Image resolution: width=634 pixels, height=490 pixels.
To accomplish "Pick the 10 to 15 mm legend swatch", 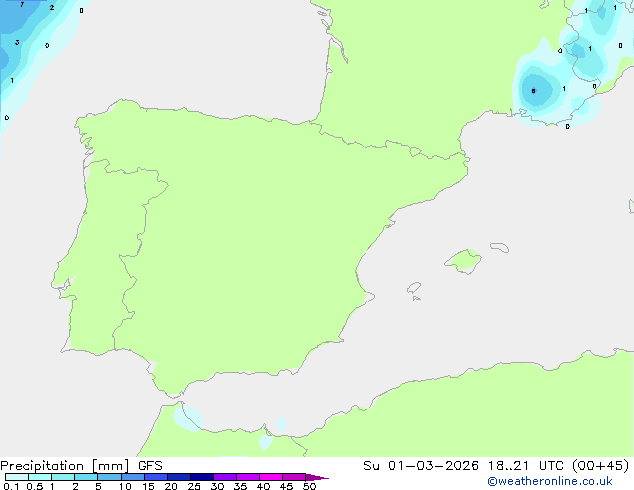I will pyautogui.click(x=133, y=477).
